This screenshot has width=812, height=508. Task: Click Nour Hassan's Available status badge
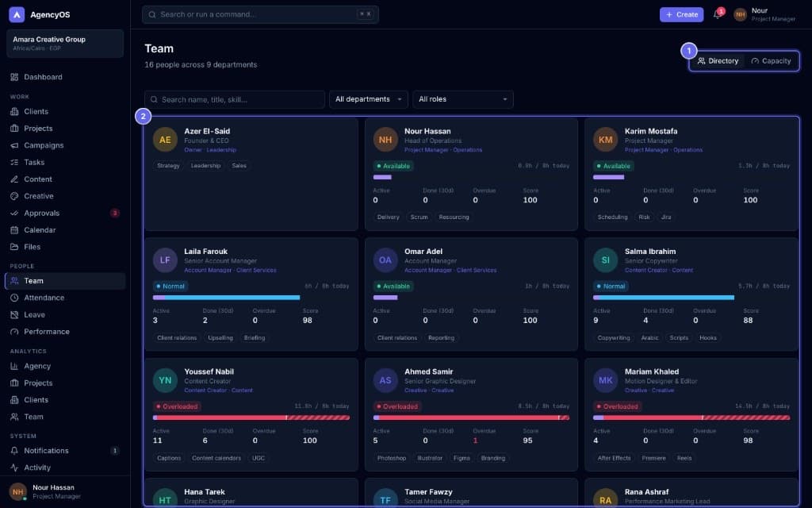point(393,166)
